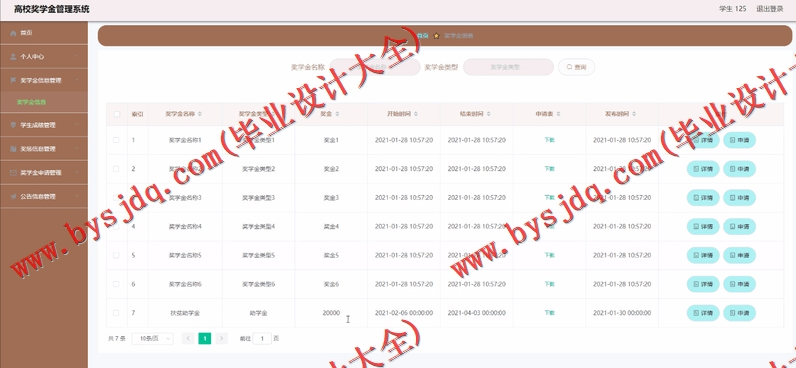The image size is (796, 368).
Task: Download 申请表 for row 5
Action: pos(549,255)
